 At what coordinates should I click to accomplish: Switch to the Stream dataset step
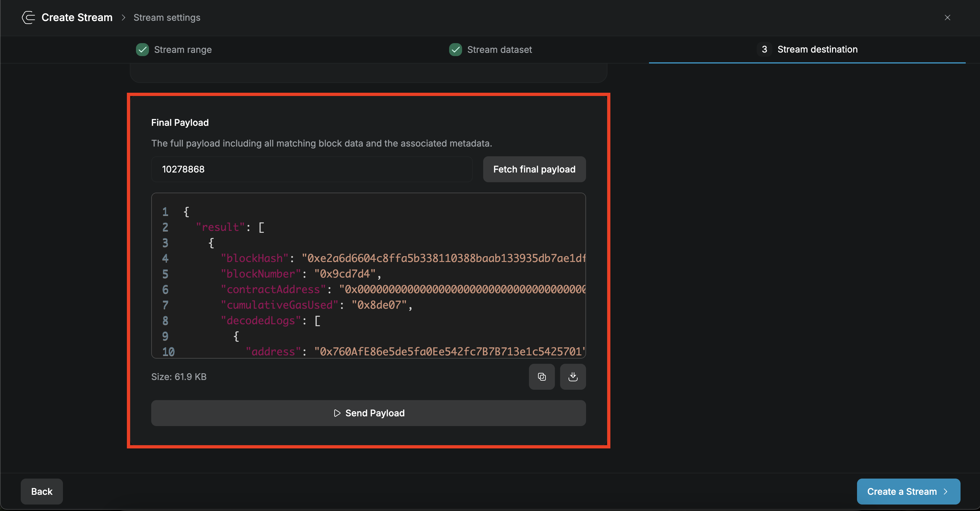(x=499, y=49)
